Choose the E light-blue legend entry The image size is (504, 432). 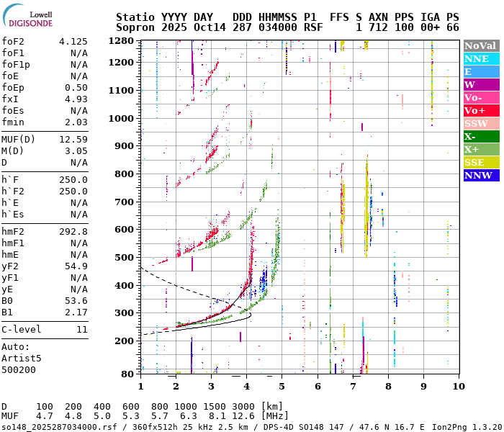coord(481,71)
